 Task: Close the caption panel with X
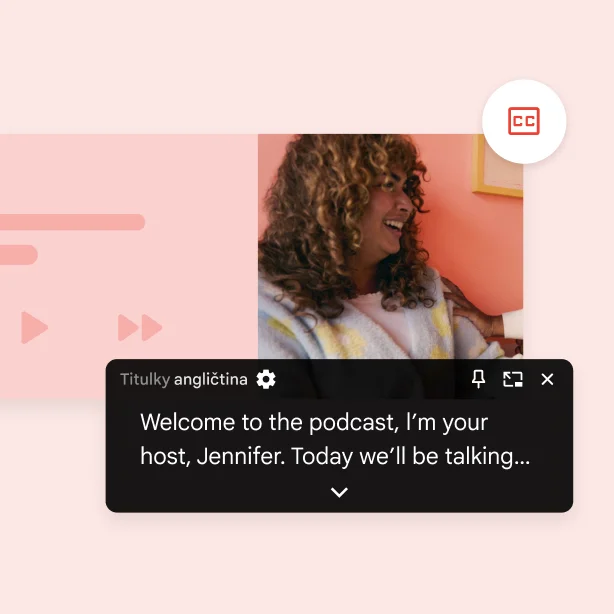click(x=547, y=379)
